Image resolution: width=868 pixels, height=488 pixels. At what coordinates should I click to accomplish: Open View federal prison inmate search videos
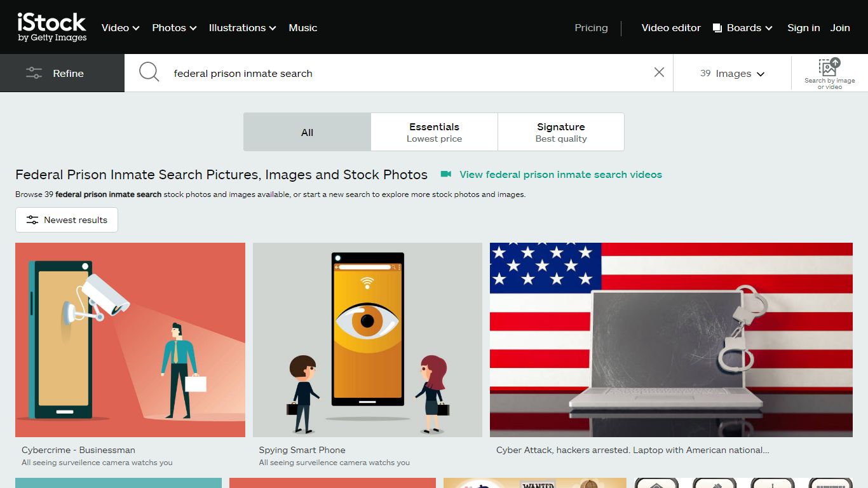[x=560, y=174]
